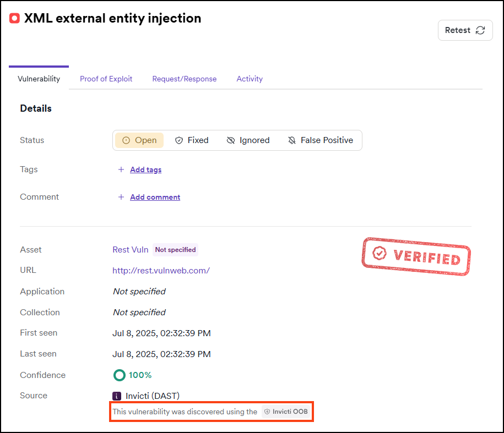
Task: Click the 100% confidence progress ring
Action: click(119, 375)
